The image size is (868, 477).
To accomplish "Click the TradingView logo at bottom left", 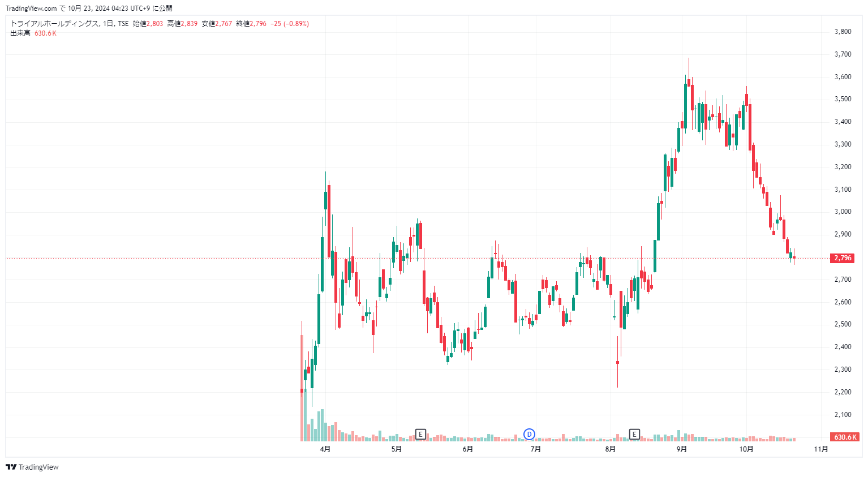I will [x=32, y=467].
